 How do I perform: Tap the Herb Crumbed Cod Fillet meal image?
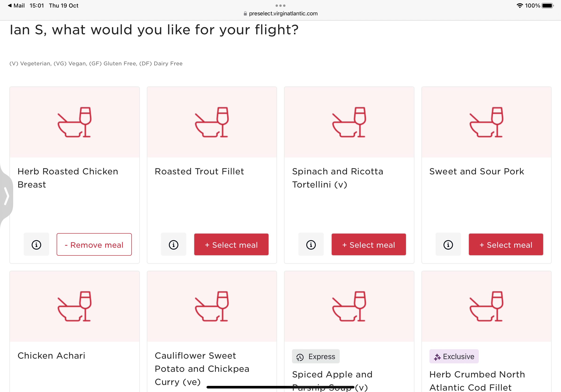[487, 306]
